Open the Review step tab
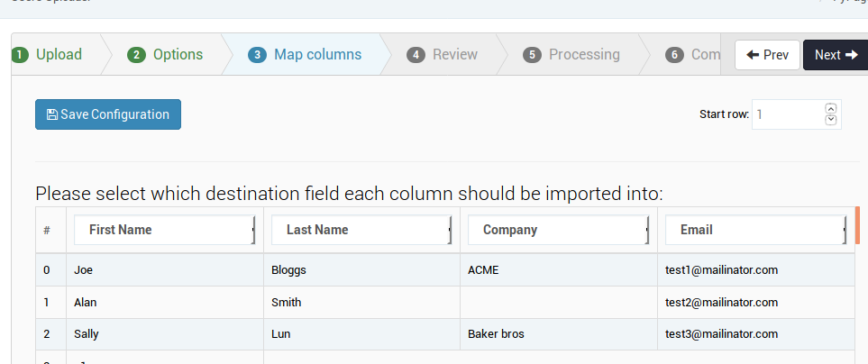This screenshot has height=364, width=868. coord(442,54)
